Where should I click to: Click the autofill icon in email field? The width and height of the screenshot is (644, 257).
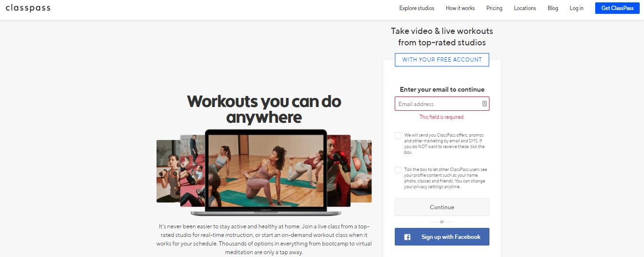point(484,104)
